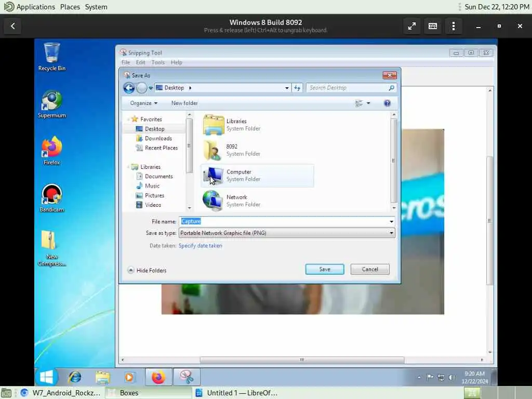Expand the Desktop breadcrumb arrow
This screenshot has height=399, width=532.
pos(190,88)
